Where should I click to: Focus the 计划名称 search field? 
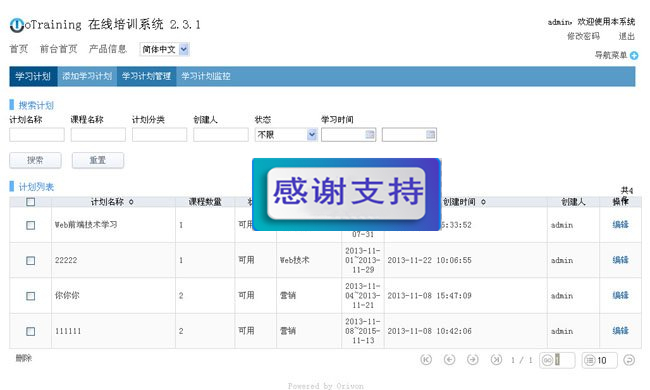37,135
